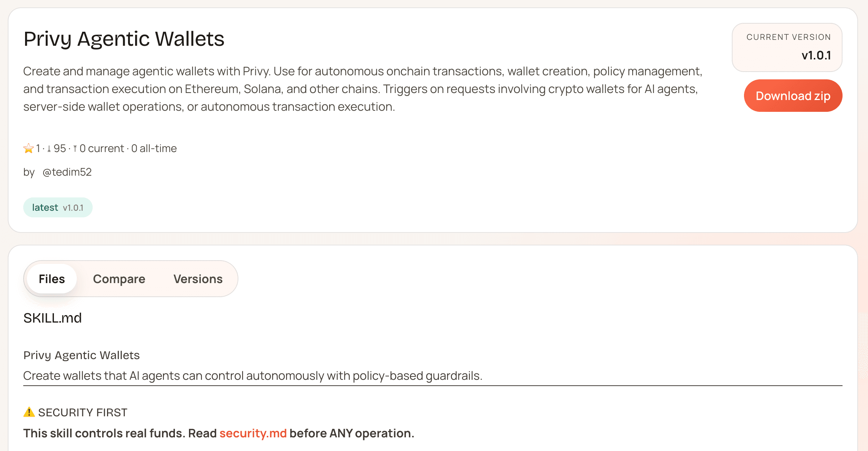
Task: Click the skill description paragraph under the title
Action: 362,89
